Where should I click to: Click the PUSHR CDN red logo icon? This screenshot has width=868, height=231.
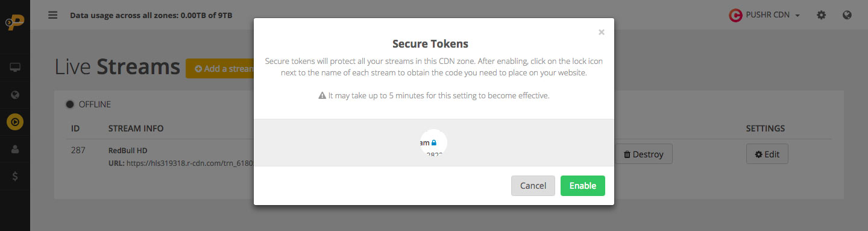(x=735, y=15)
